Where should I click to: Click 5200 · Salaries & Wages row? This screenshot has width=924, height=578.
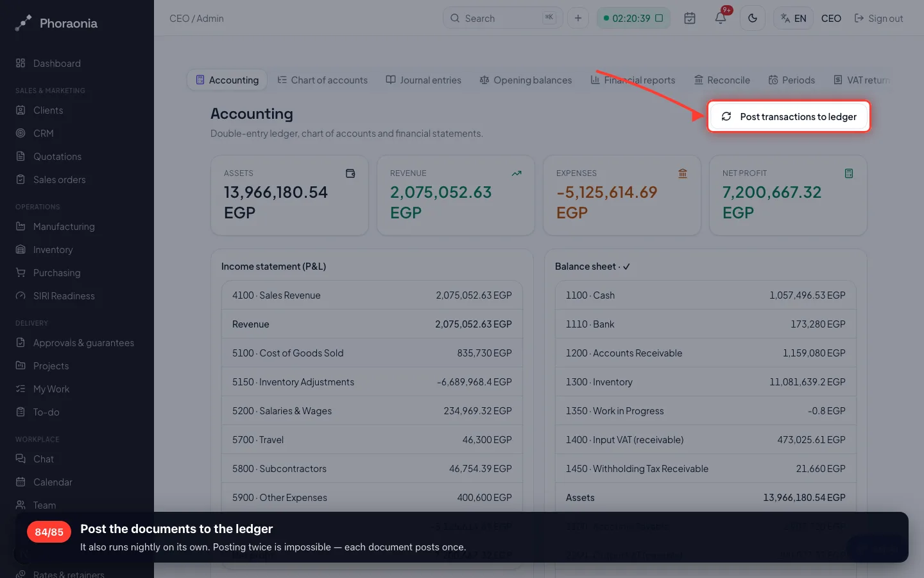[x=372, y=411]
